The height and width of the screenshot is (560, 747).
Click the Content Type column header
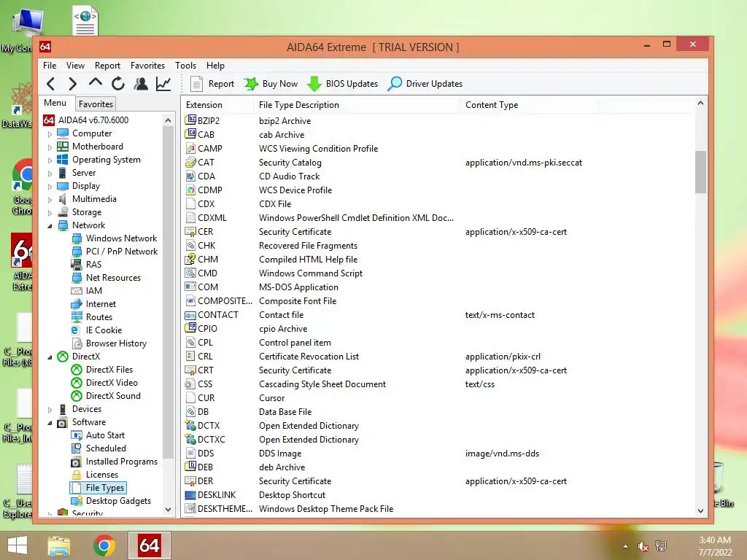[x=530, y=105]
